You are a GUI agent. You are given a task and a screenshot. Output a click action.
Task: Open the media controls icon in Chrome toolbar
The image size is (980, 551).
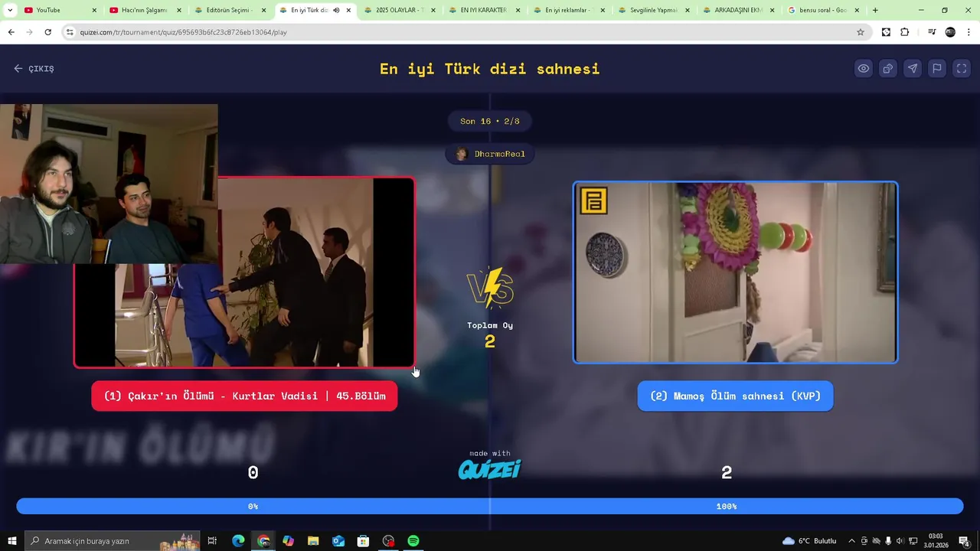(x=932, y=32)
